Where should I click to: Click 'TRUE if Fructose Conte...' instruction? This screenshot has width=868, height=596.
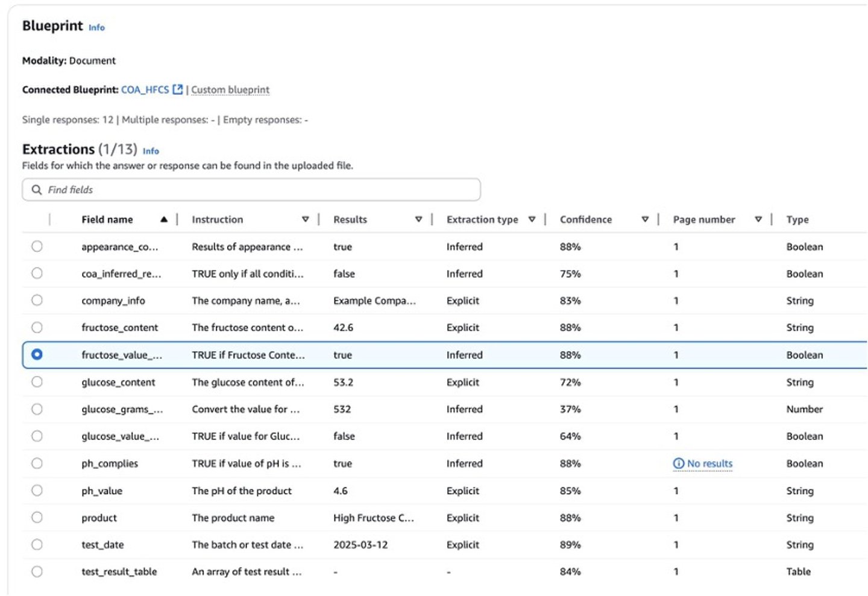coord(248,355)
